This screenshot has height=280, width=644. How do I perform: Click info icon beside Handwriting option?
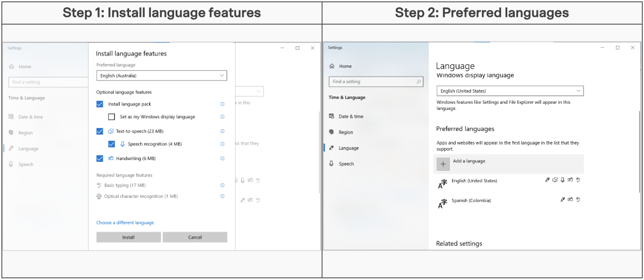point(222,159)
